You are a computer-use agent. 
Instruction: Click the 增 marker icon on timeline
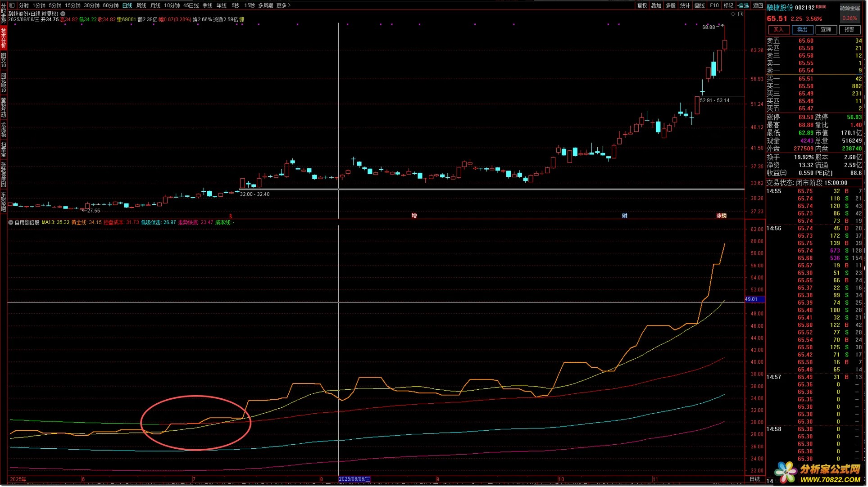coord(414,216)
